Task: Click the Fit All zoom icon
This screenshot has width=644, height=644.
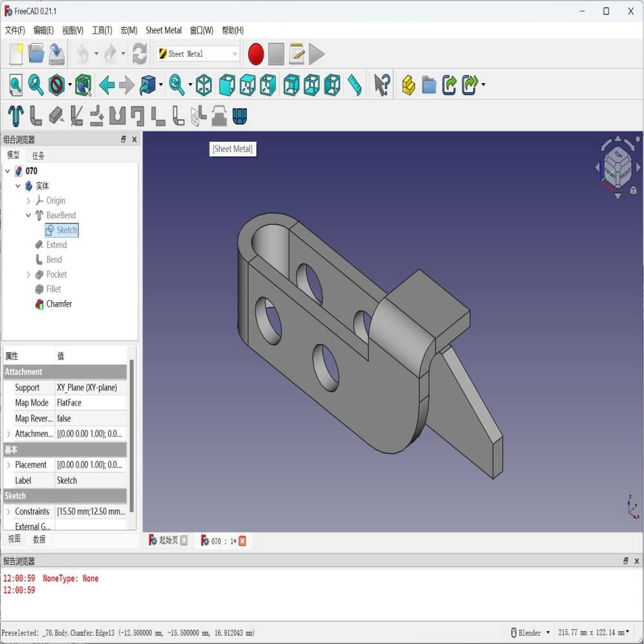Action: tap(15, 84)
